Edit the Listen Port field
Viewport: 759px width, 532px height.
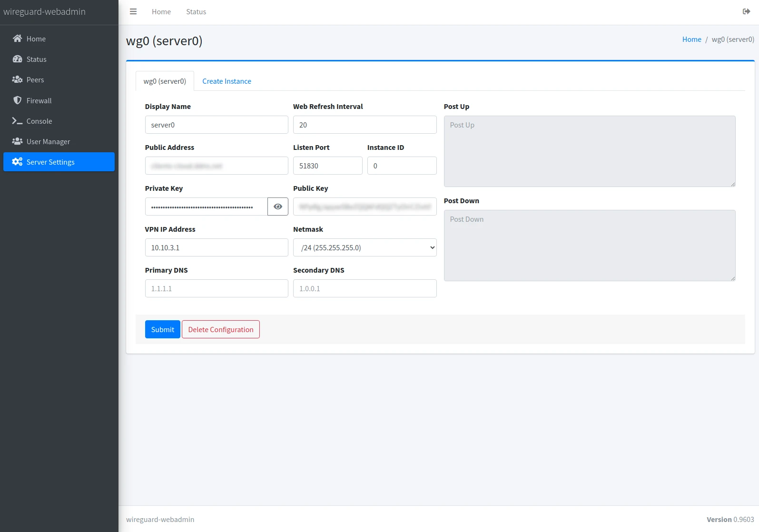pos(328,166)
